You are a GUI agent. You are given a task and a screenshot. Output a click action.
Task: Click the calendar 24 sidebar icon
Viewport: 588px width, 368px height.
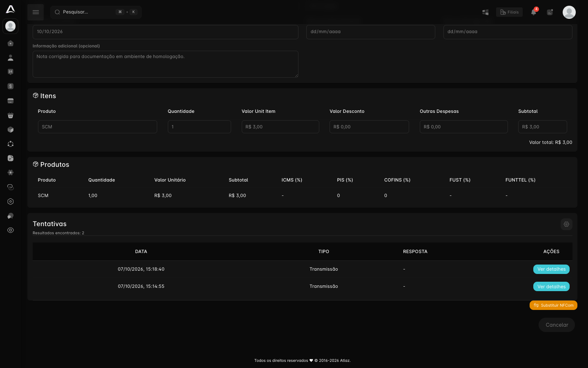point(11,72)
